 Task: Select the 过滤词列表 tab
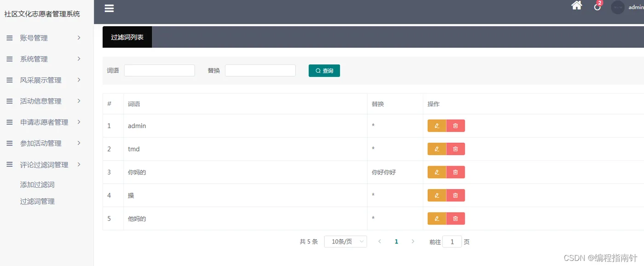pos(127,37)
